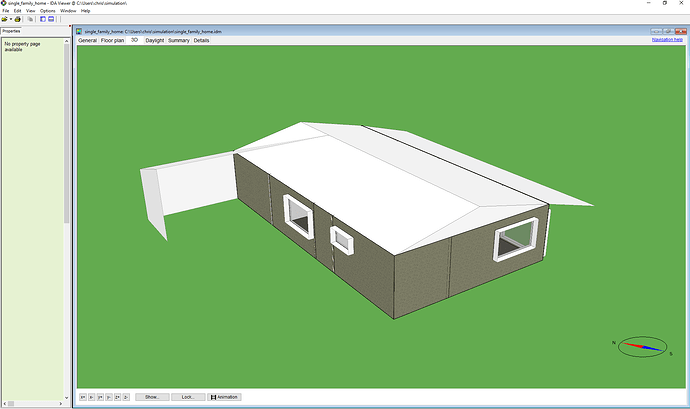Open the dropdown arrow beside Open icon
This screenshot has width=690, height=409.
[x=11, y=19]
